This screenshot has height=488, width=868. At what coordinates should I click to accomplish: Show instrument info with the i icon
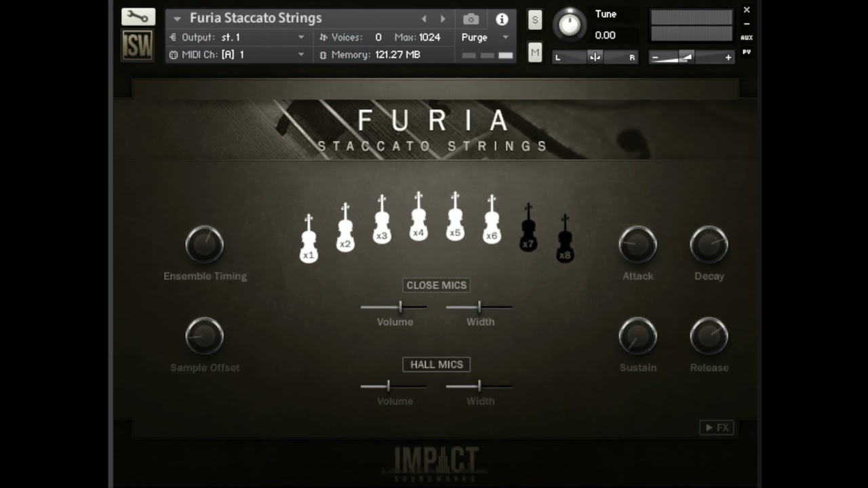(502, 19)
